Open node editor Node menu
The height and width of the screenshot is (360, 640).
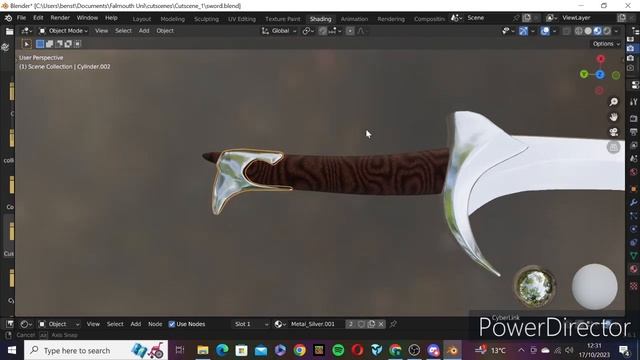pyautogui.click(x=155, y=324)
